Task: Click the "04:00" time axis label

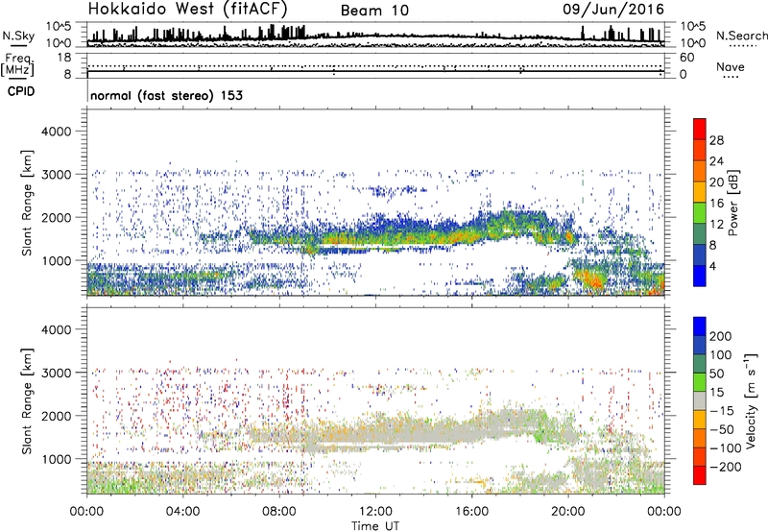Action: pyautogui.click(x=182, y=512)
